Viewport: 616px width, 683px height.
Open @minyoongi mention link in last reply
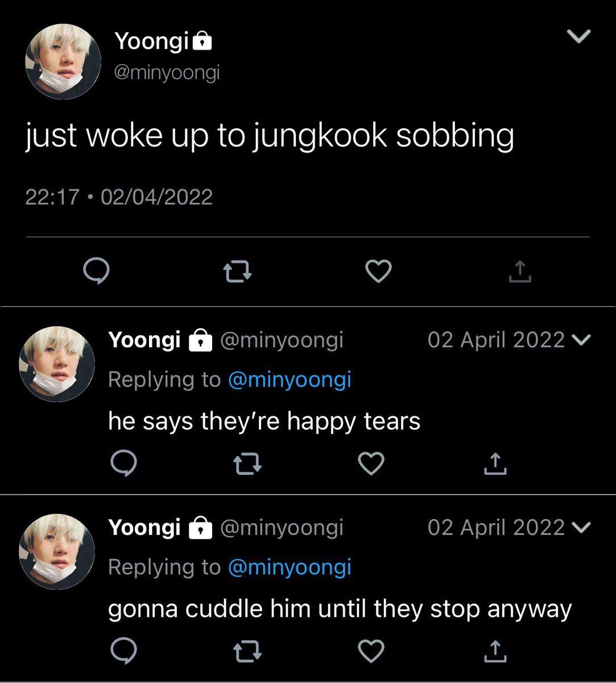point(290,567)
